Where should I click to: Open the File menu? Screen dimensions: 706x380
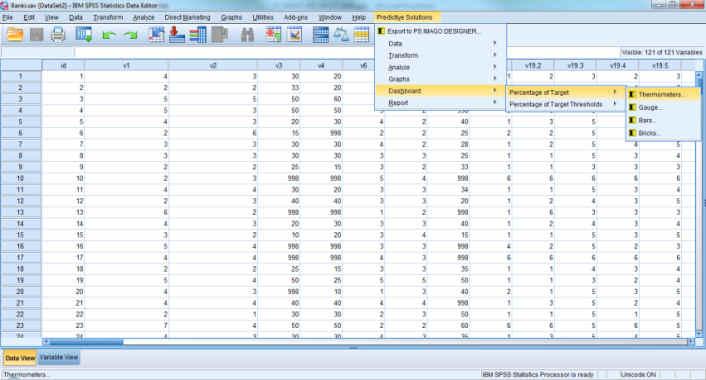(x=7, y=17)
